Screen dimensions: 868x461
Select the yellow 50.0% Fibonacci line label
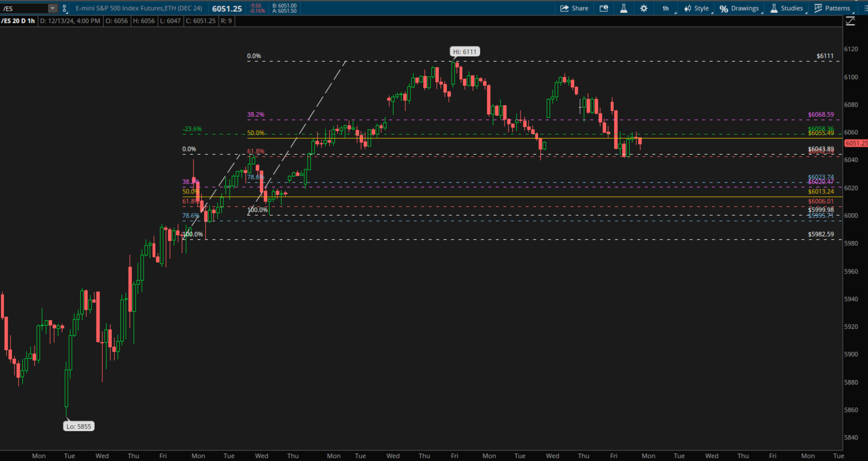coord(255,133)
